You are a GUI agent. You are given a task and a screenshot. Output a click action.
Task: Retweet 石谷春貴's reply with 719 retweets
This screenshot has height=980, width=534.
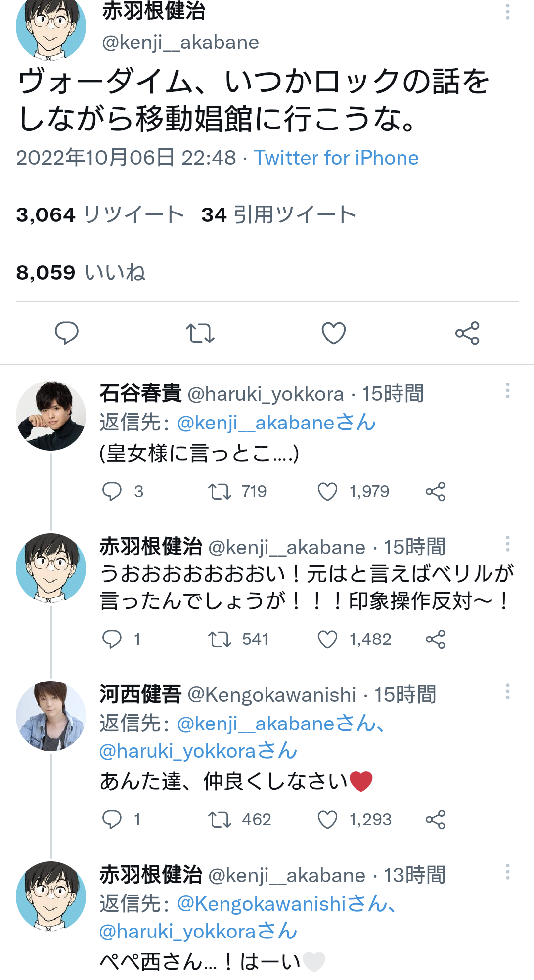[220, 492]
